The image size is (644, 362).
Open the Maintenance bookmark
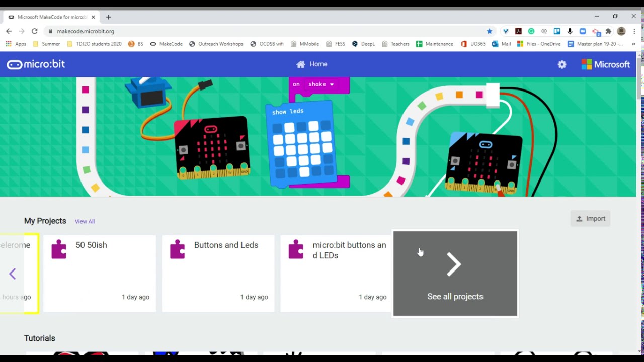[435, 44]
